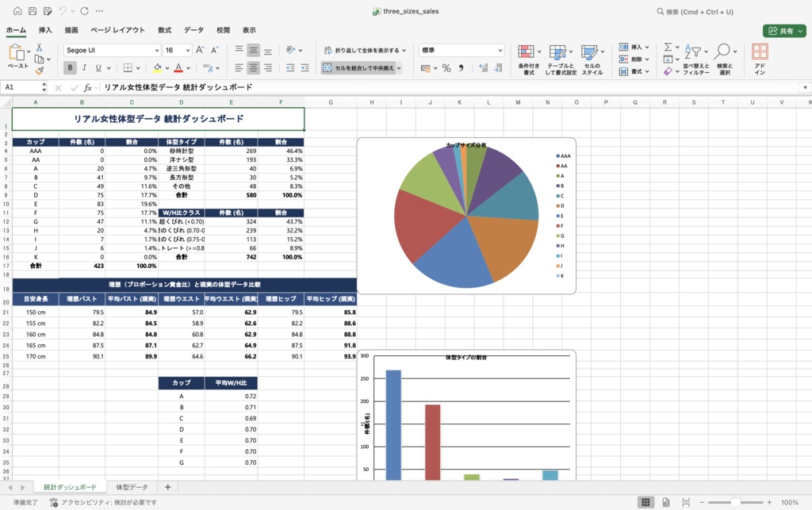This screenshot has height=510, width=812.
Task: Select the cup size pie chart
Action: click(466, 216)
